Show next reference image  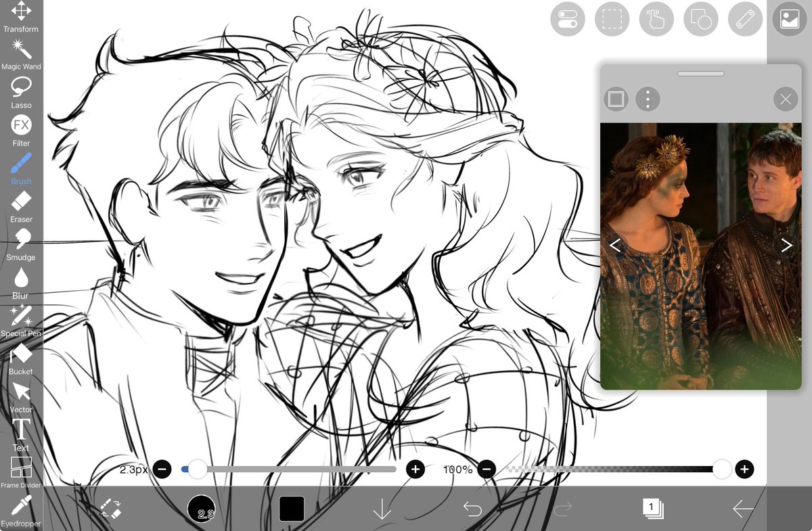click(x=786, y=246)
